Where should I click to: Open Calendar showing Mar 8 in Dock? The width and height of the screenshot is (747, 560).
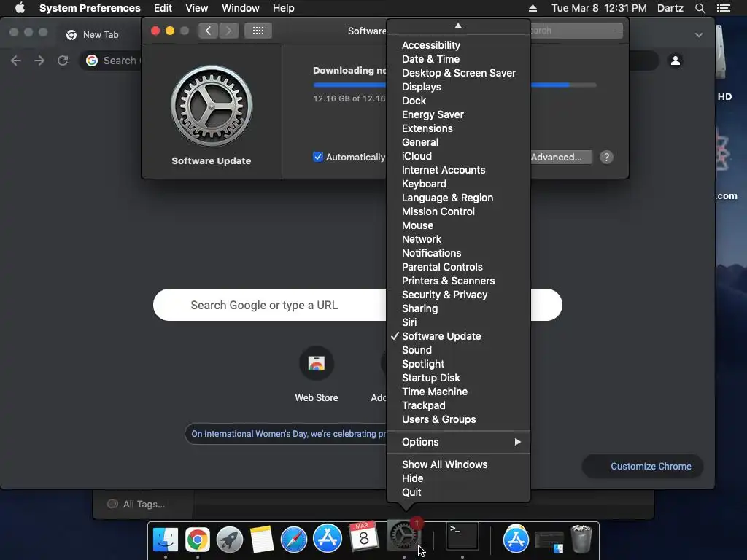coord(363,536)
